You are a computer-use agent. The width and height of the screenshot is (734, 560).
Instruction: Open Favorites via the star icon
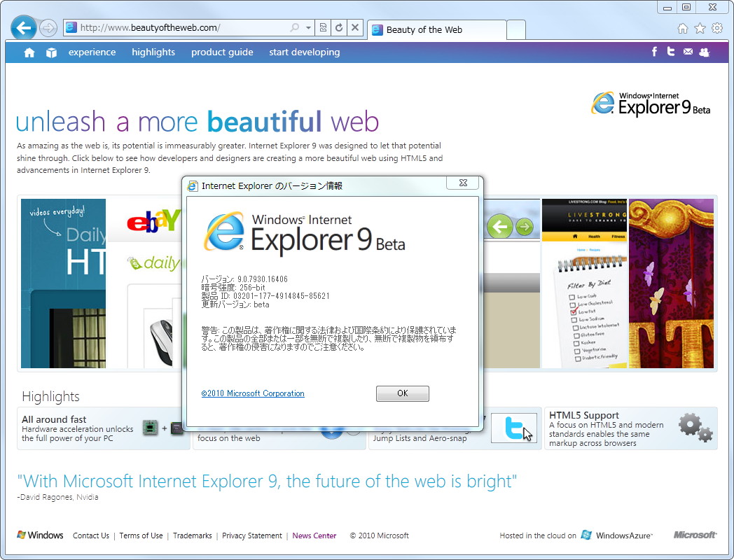(x=699, y=27)
